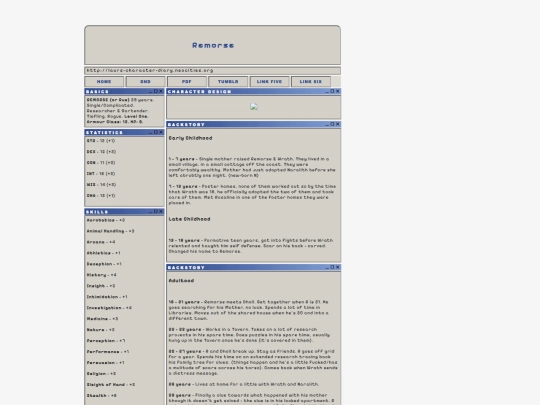This screenshot has width=540, height=405.
Task: Click the Adulthood heading
Action: [181, 281]
